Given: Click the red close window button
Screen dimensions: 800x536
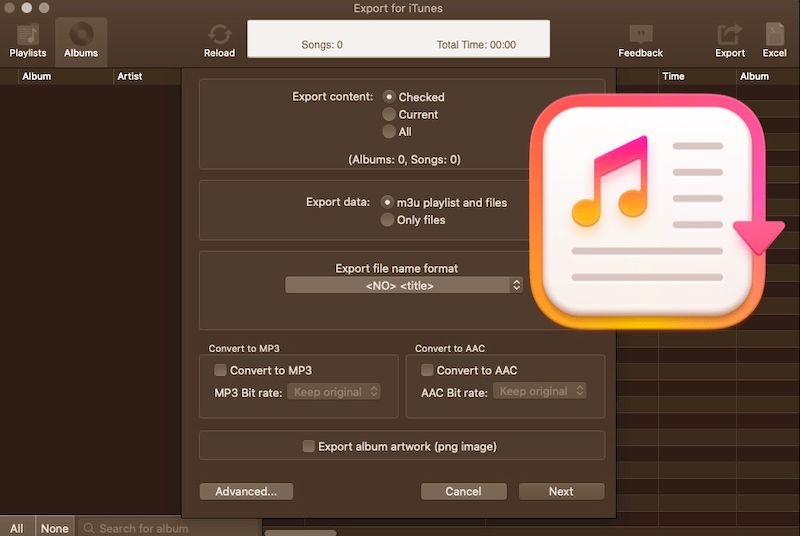Looking at the screenshot, I should (x=9, y=7).
